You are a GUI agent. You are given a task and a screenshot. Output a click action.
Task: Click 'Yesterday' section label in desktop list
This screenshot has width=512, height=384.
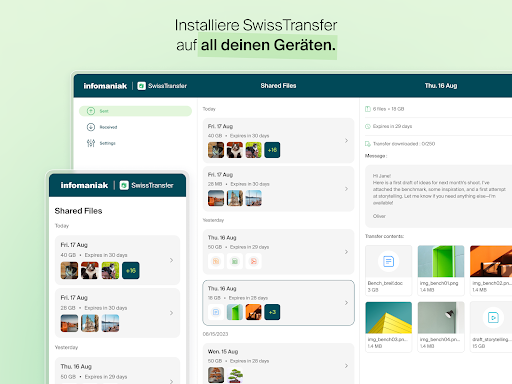[213, 220]
